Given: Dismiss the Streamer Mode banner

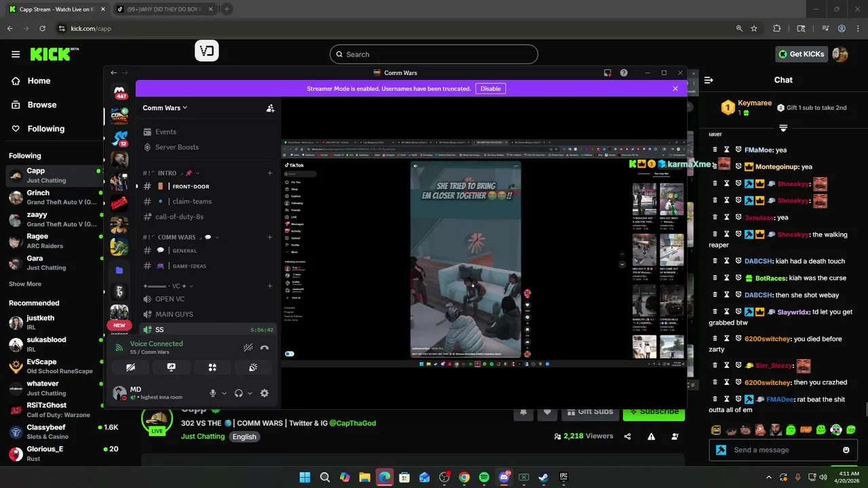Looking at the screenshot, I should [675, 89].
